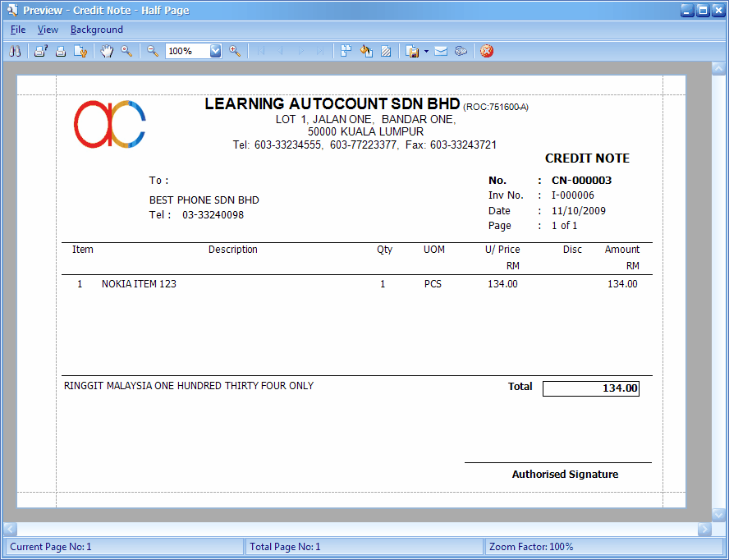This screenshot has width=729, height=560.
Task: Click the customer telephone 03-33240098
Action: pyautogui.click(x=213, y=215)
